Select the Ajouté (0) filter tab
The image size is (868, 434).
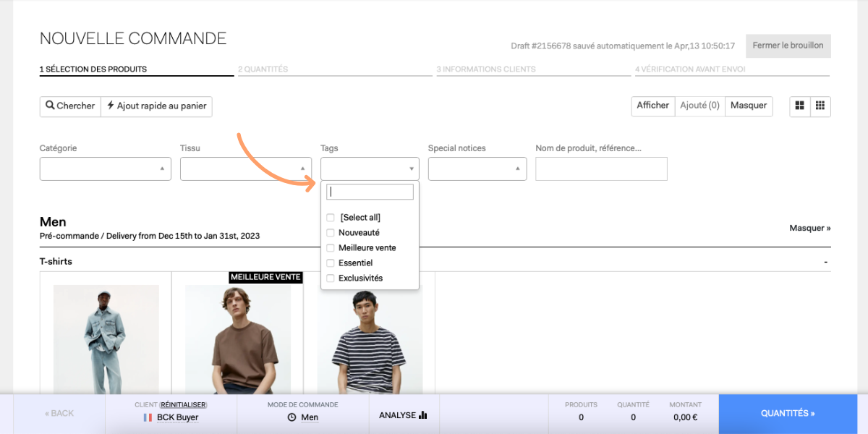pyautogui.click(x=699, y=106)
